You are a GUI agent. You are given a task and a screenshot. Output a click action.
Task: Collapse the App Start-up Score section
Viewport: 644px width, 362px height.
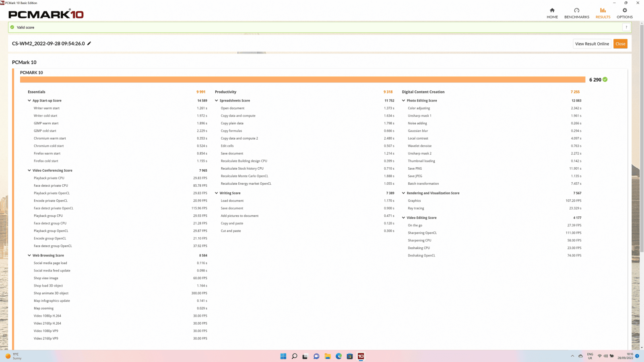[x=29, y=101]
